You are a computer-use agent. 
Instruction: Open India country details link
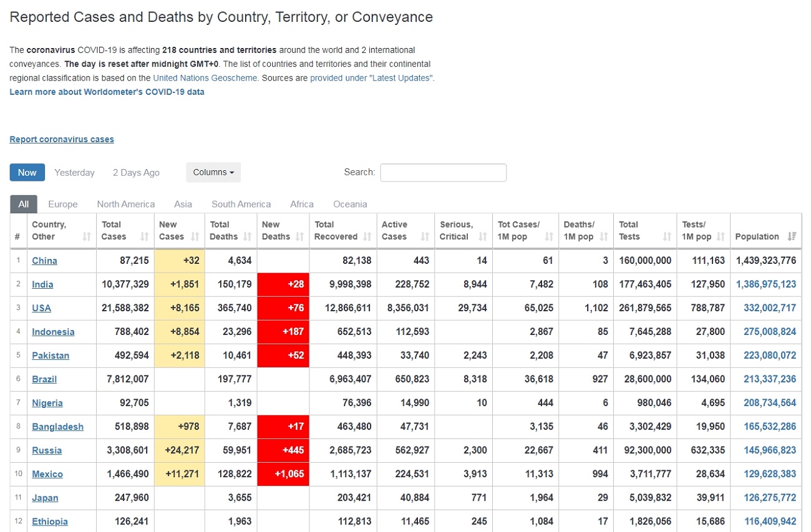click(x=42, y=284)
